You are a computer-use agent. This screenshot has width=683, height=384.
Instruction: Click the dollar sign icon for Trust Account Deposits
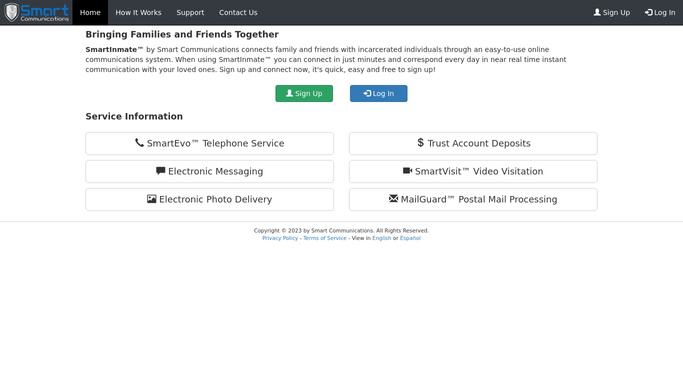(420, 143)
